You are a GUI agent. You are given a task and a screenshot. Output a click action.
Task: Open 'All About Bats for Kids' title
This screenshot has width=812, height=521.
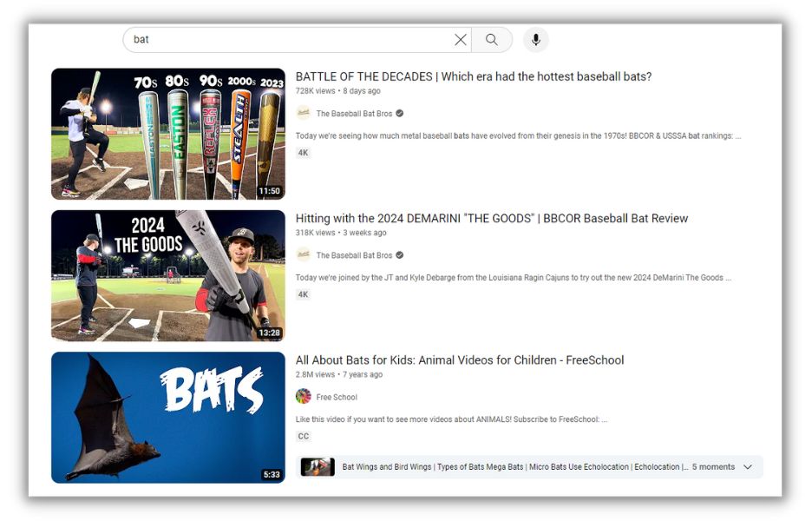pyautogui.click(x=459, y=359)
